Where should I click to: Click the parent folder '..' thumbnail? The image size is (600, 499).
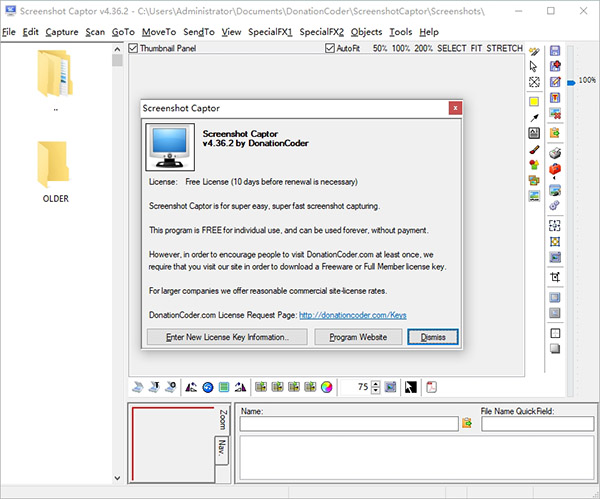pyautogui.click(x=55, y=80)
